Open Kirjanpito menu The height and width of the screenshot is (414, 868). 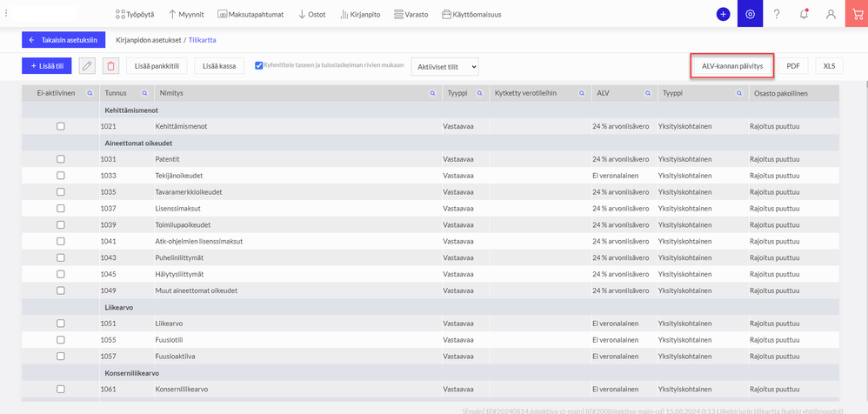pyautogui.click(x=359, y=15)
